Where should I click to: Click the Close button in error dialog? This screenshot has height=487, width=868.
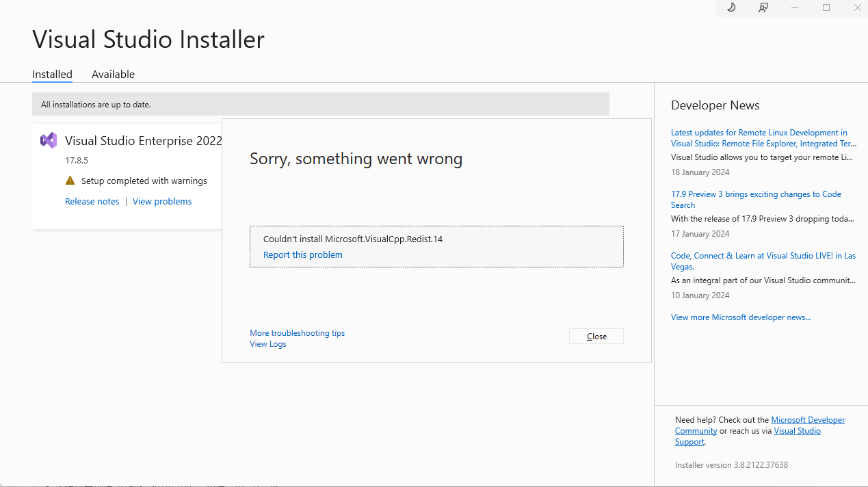[x=596, y=336]
